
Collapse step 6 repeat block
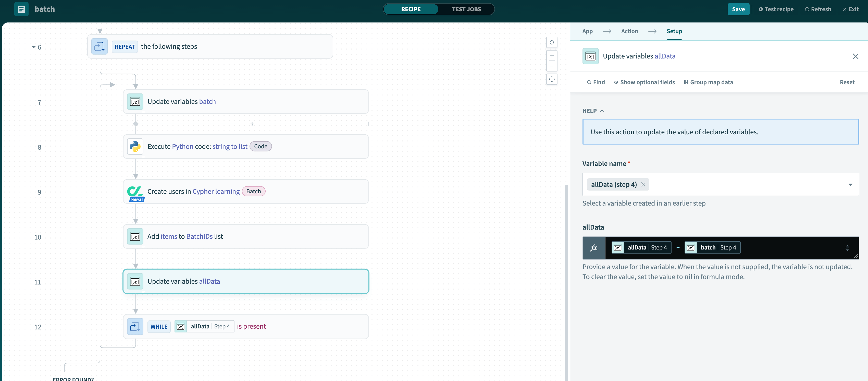coord(33,47)
